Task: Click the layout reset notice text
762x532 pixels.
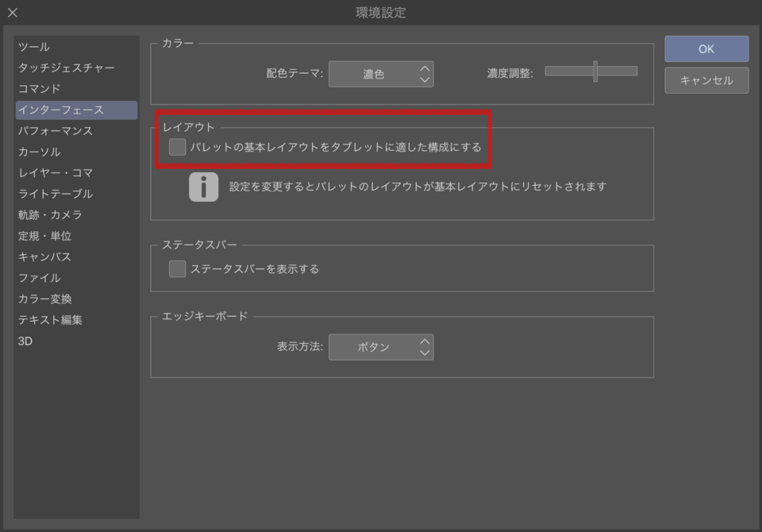Action: coord(418,187)
